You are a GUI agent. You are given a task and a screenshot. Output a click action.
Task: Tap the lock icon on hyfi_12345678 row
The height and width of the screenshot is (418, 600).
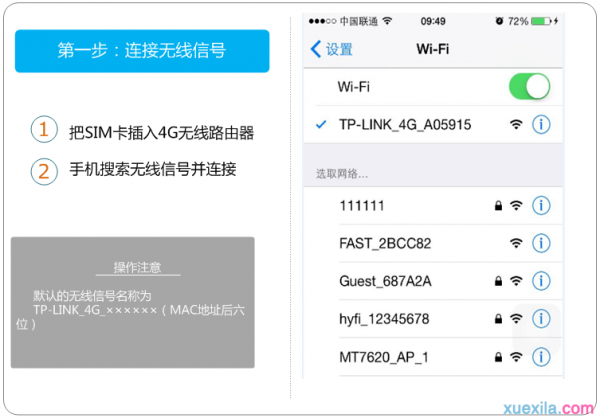tap(498, 319)
